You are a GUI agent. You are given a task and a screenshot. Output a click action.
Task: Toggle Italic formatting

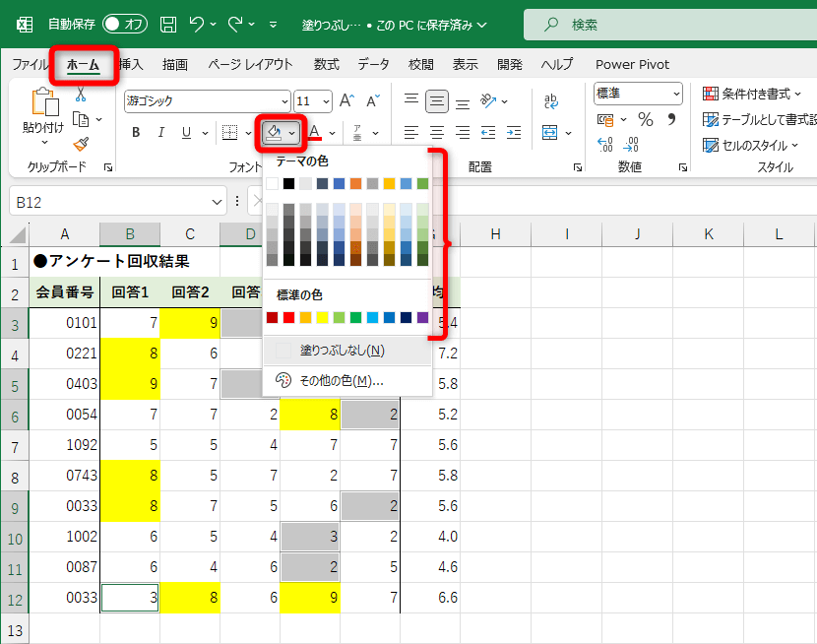pyautogui.click(x=161, y=133)
